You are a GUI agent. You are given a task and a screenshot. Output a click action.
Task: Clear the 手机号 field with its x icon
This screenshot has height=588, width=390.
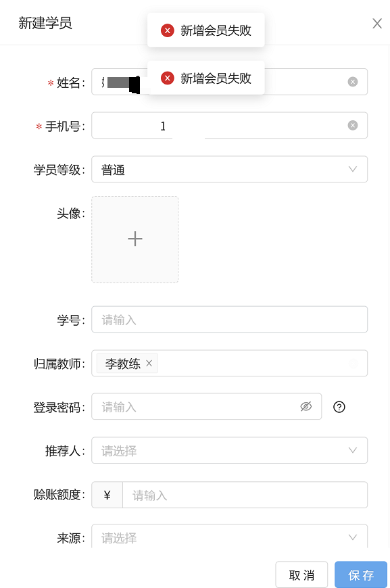(x=352, y=124)
